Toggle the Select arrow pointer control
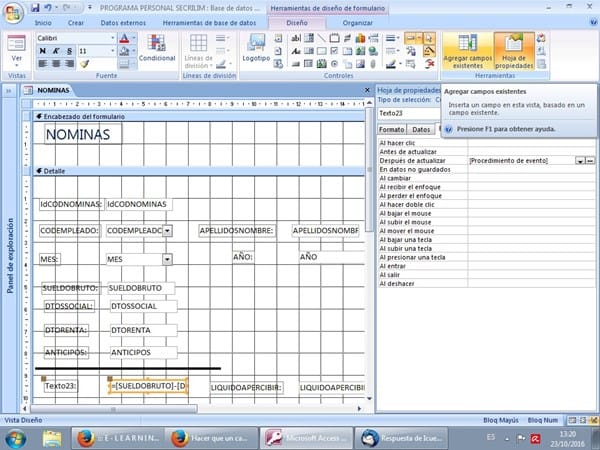Image resolution: width=600 pixels, height=450 pixels. click(429, 38)
